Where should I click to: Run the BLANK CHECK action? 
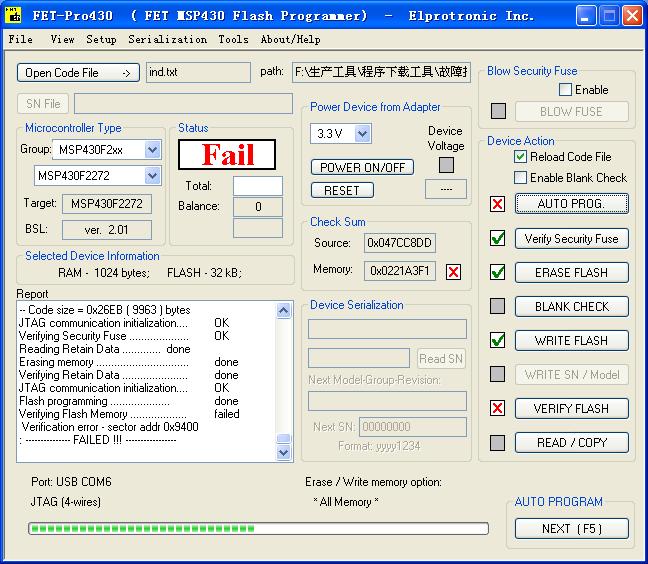click(572, 306)
